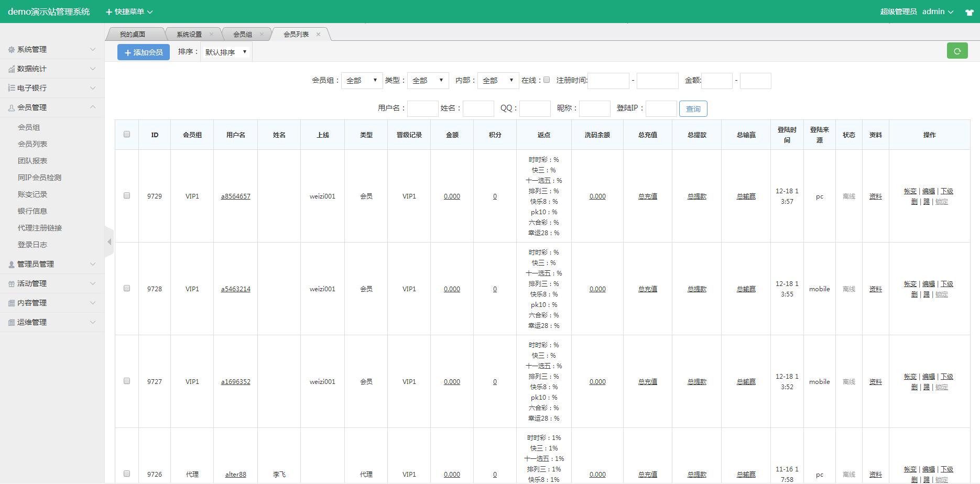Expand the 管理员管理 sidebar section

[x=52, y=264]
